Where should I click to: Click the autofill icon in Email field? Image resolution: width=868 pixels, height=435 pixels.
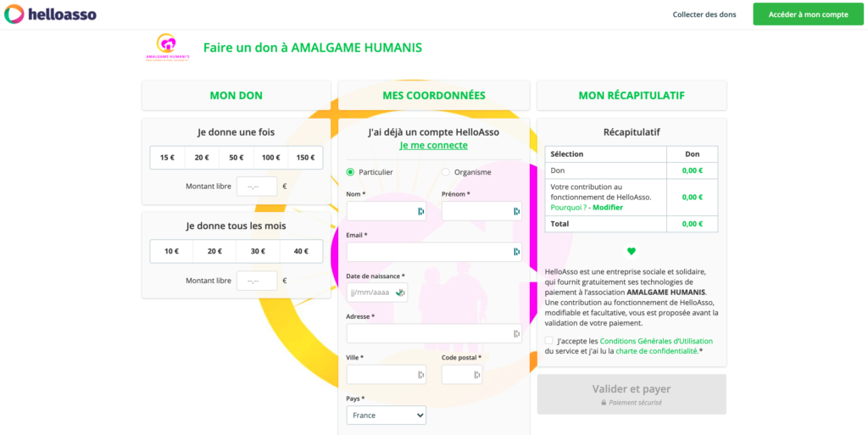click(x=516, y=252)
